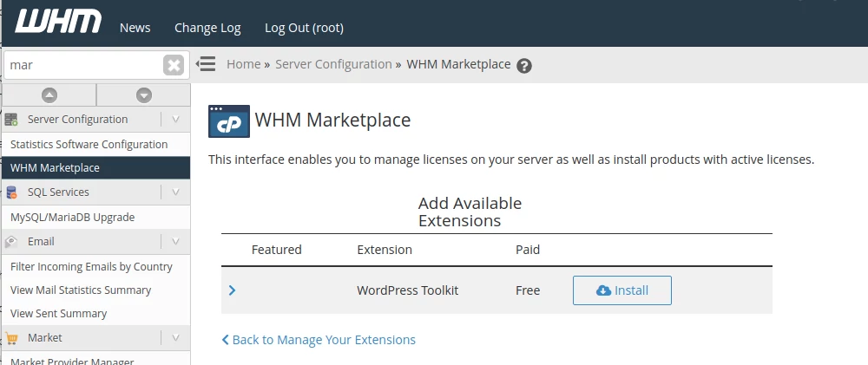This screenshot has width=868, height=365.
Task: Click the WHM logo
Action: pyautogui.click(x=58, y=24)
